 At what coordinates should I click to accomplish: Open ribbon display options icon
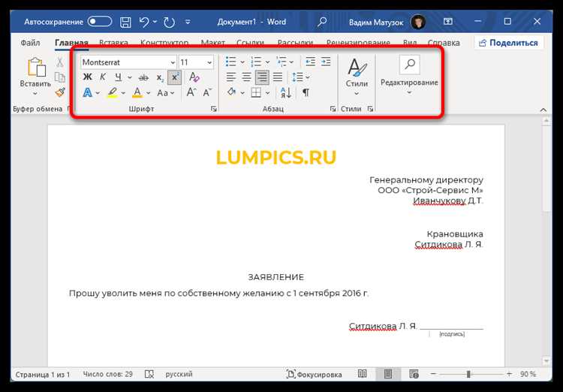click(447, 22)
